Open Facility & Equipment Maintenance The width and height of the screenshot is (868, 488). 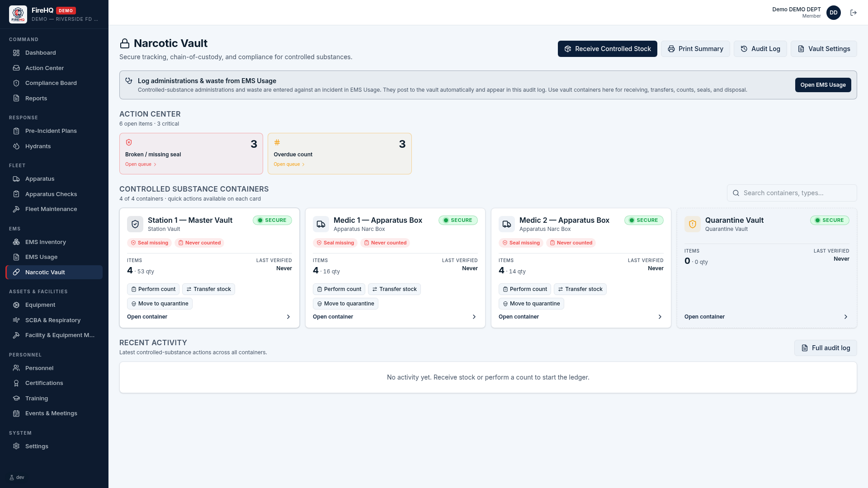click(x=54, y=335)
